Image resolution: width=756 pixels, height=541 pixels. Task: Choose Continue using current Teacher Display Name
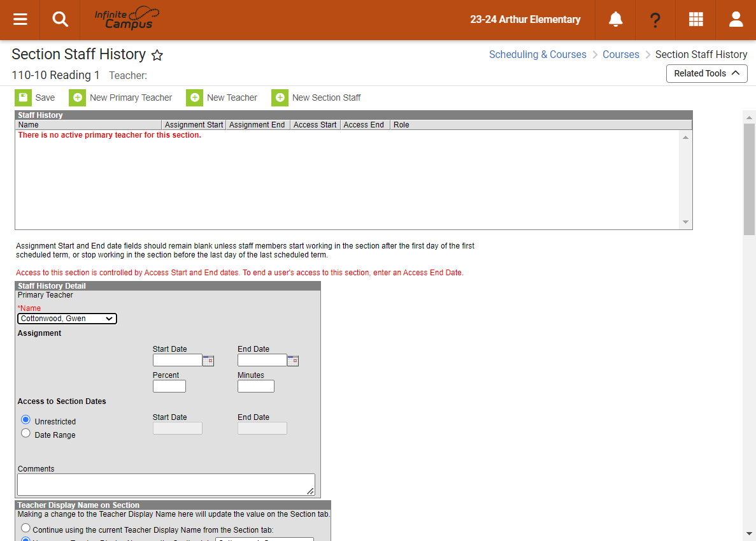tap(25, 528)
